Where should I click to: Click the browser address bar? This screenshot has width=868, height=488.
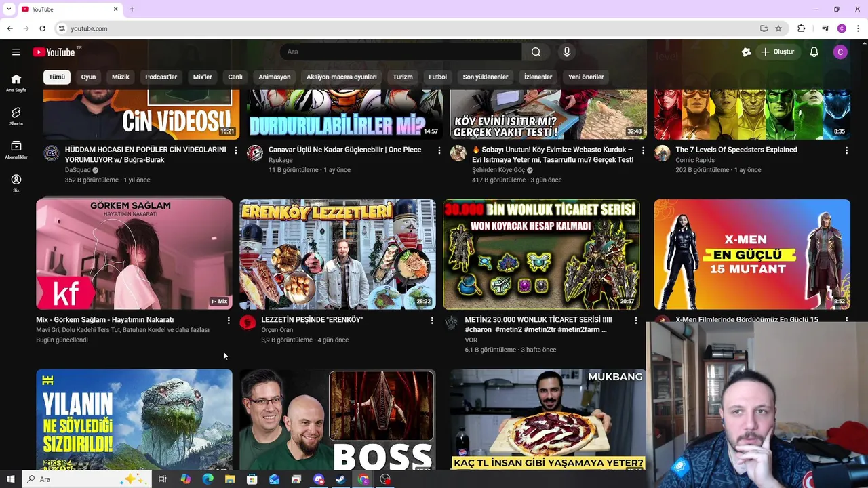click(x=407, y=28)
